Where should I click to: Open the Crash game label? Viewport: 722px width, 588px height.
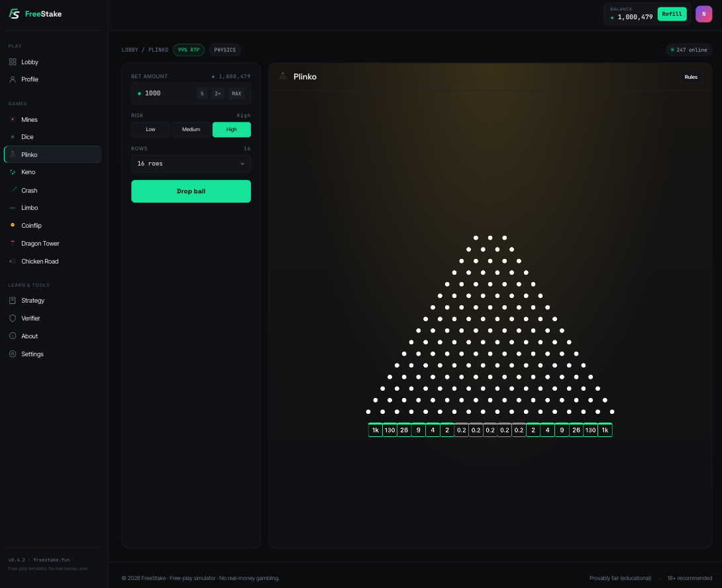[x=29, y=190]
